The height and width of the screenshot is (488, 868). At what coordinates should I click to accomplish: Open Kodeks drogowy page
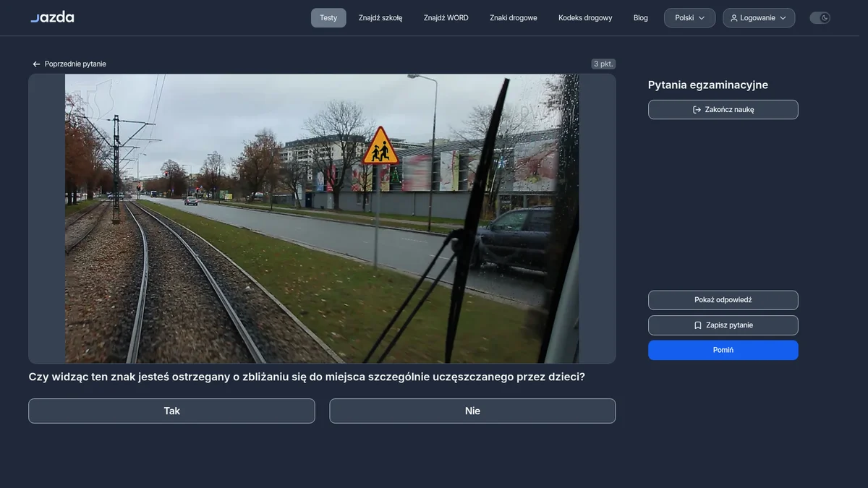[585, 18]
